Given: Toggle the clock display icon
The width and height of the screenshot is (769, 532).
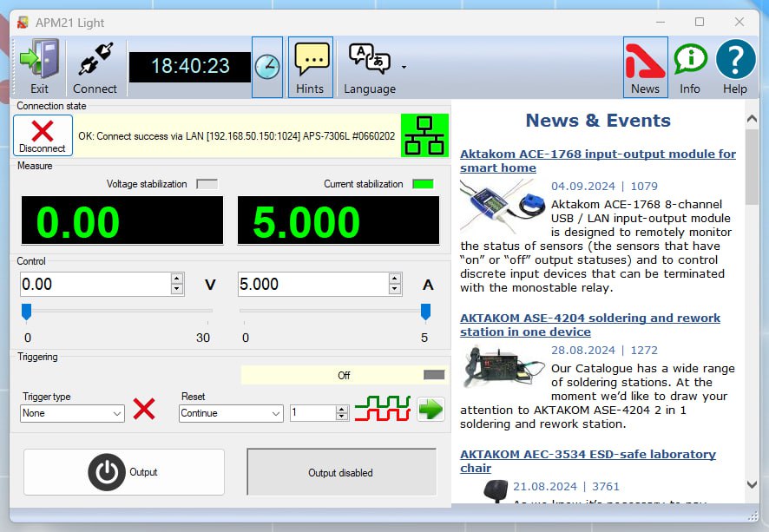Looking at the screenshot, I should tap(267, 67).
